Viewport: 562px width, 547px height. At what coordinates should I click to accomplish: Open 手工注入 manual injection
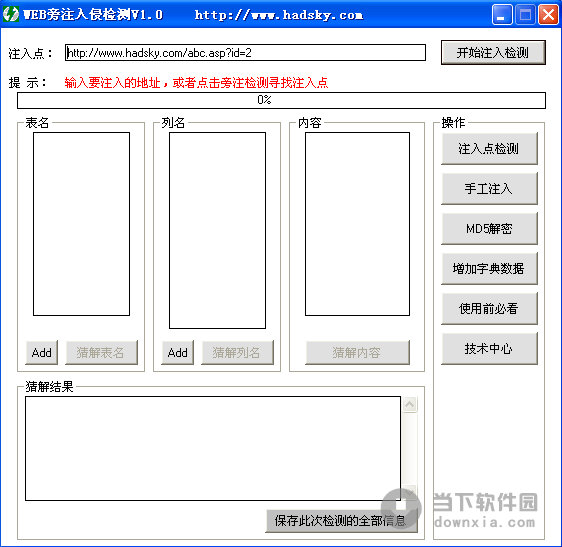point(489,189)
